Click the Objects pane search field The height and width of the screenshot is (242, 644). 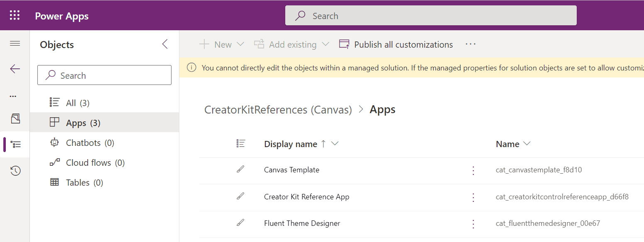tap(104, 75)
